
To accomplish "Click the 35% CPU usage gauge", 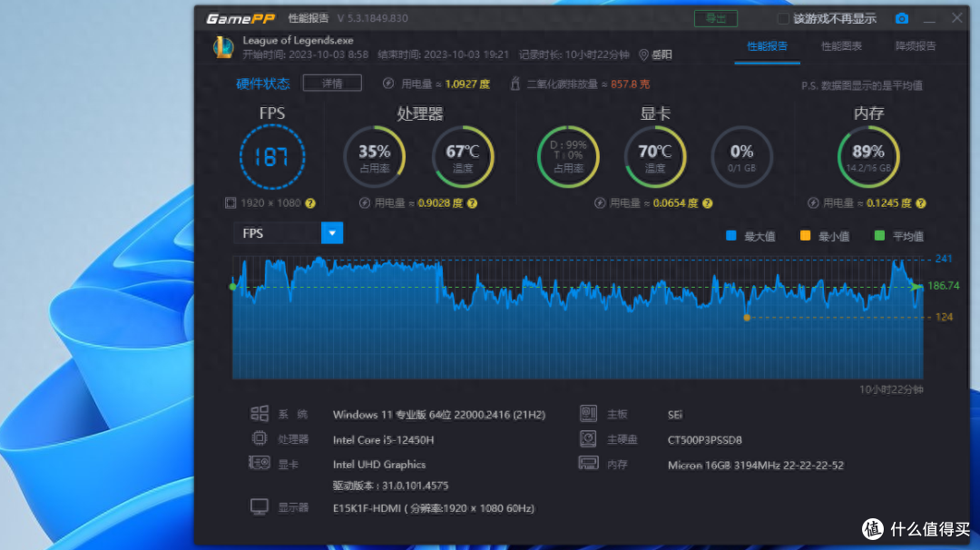I will point(375,157).
